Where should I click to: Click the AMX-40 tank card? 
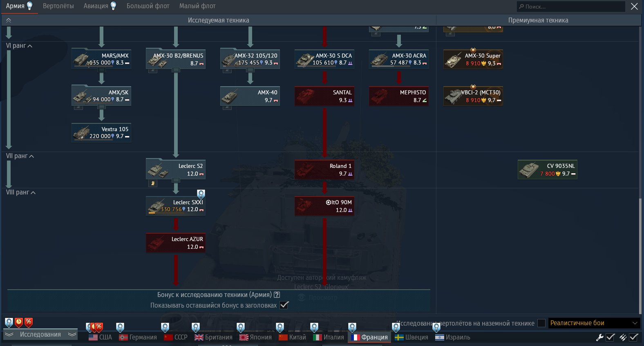coord(250,96)
